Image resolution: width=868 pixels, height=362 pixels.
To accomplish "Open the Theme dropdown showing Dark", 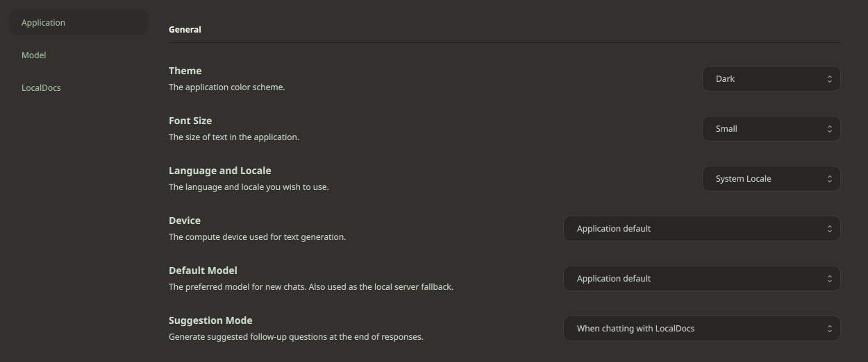I will (771, 79).
